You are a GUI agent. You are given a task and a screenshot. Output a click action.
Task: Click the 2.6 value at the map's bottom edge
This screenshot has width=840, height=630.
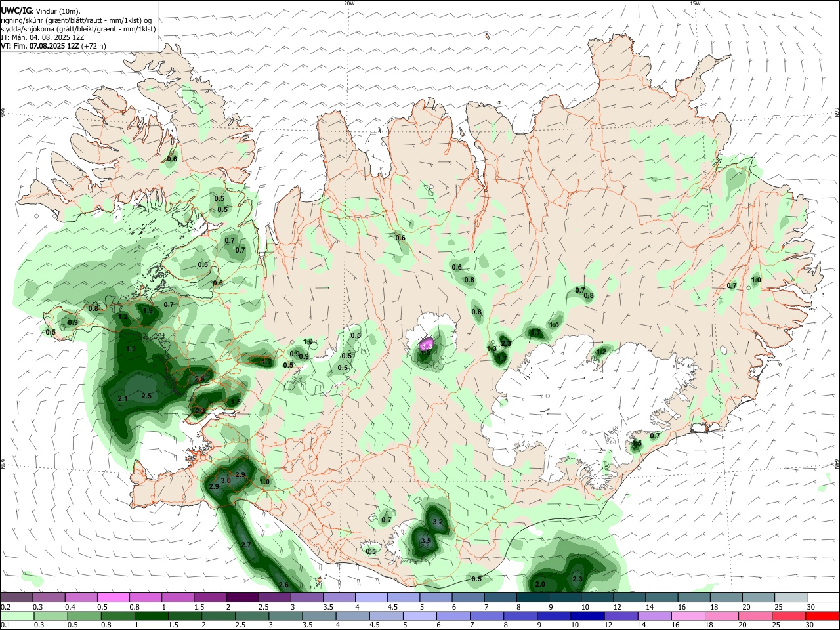click(283, 585)
